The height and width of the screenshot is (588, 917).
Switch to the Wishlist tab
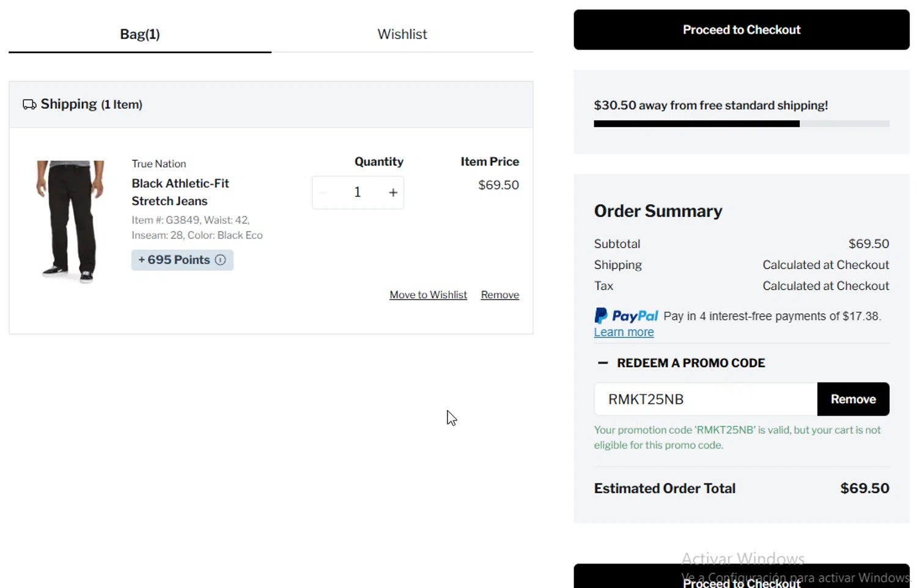pos(402,34)
